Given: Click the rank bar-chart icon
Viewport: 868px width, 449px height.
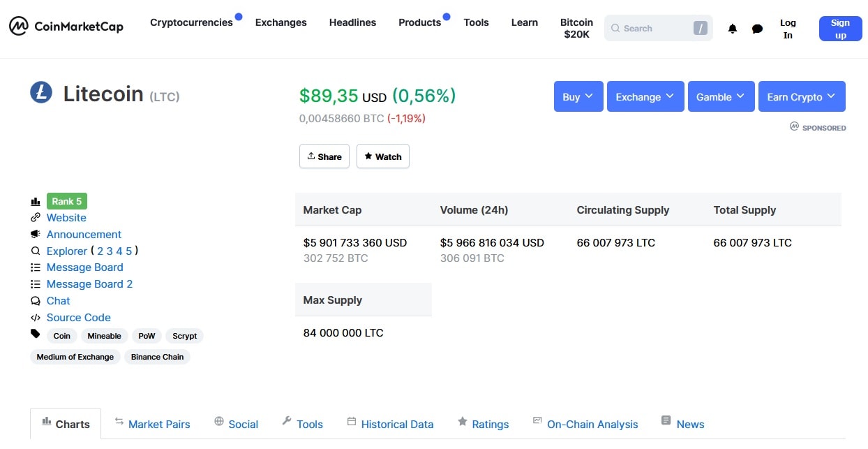Looking at the screenshot, I should (36, 201).
